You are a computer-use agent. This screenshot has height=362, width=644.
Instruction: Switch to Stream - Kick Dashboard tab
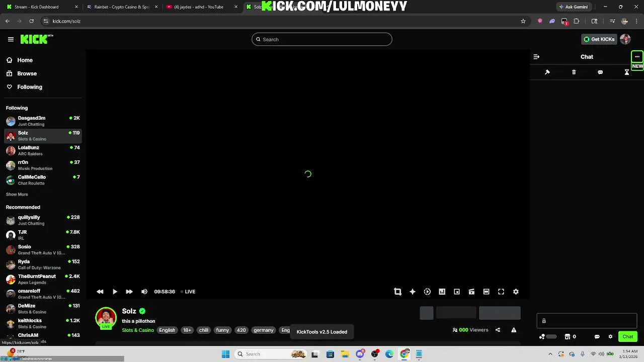click(42, 7)
